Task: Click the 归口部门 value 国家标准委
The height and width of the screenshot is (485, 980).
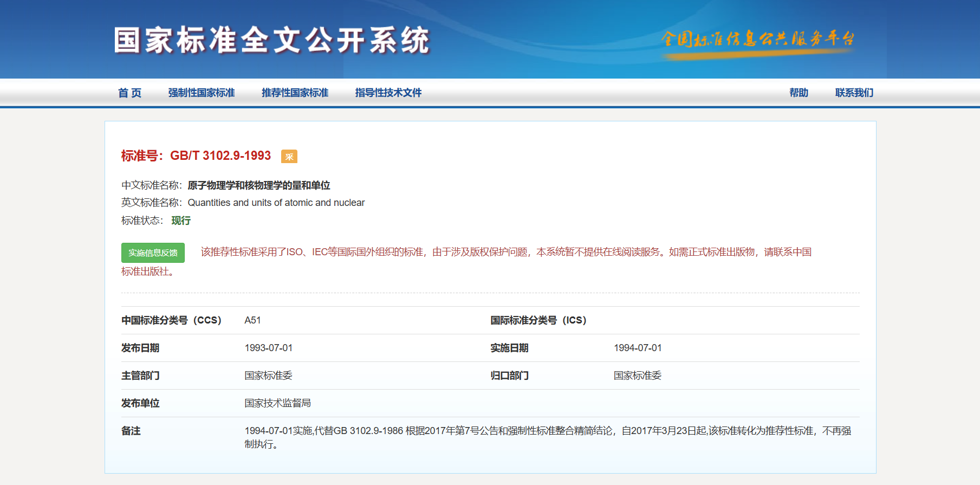Action: [637, 376]
